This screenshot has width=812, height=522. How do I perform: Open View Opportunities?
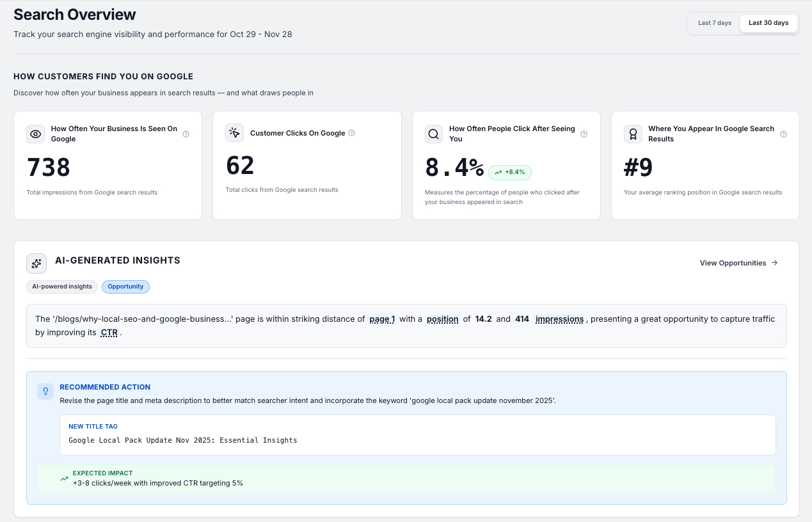(x=738, y=263)
